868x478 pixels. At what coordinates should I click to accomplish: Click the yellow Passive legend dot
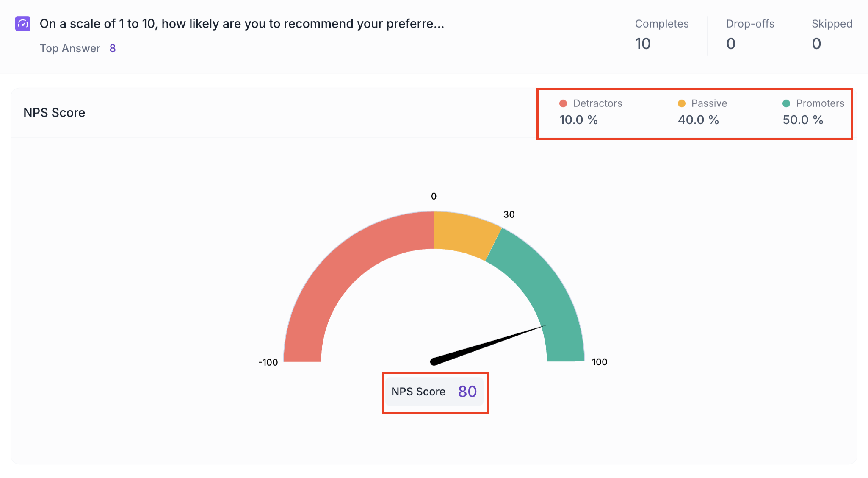point(682,103)
